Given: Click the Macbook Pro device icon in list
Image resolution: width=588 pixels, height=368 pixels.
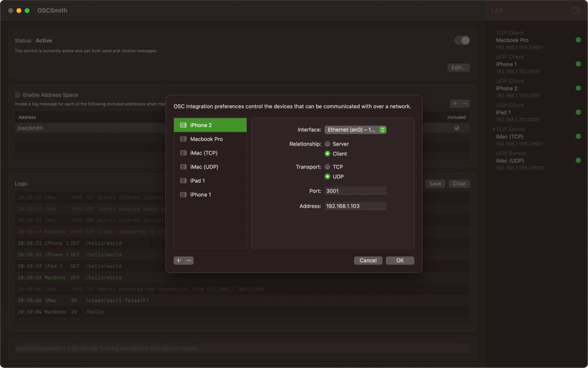Looking at the screenshot, I should tap(183, 139).
